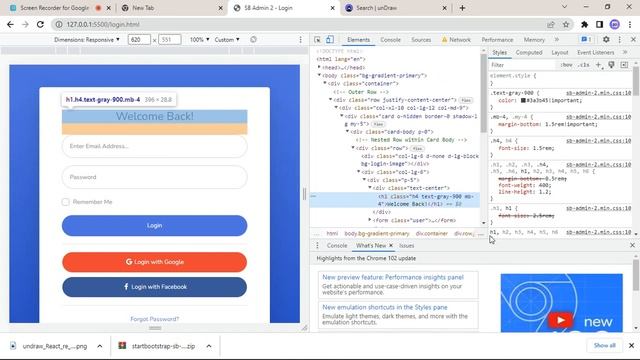Open the issues counter badge
The width and height of the screenshot is (640, 360).
tap(586, 40)
